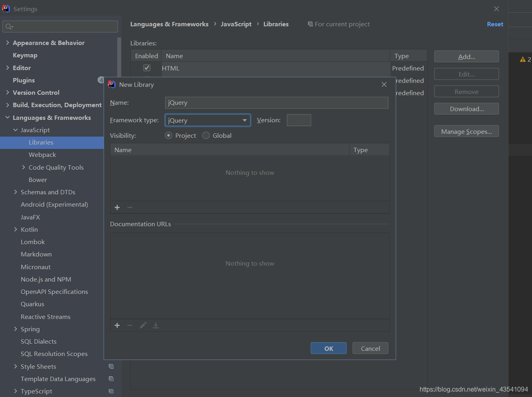Image resolution: width=532 pixels, height=397 pixels.
Task: Expand Code Quality Tools node
Action: tap(24, 167)
